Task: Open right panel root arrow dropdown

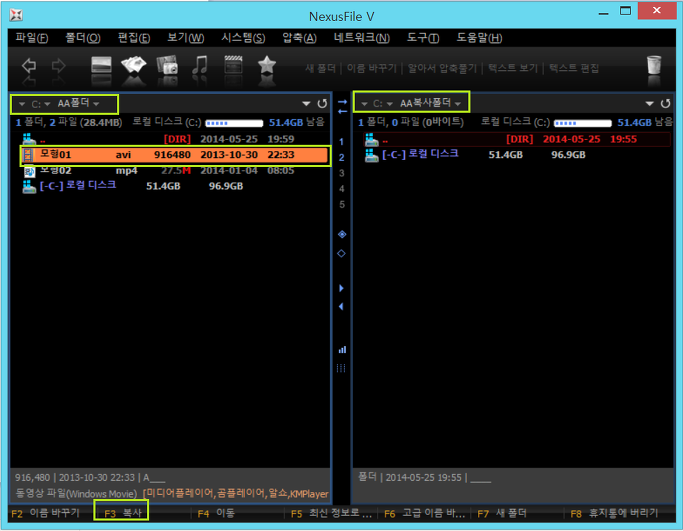Action: 365,104
